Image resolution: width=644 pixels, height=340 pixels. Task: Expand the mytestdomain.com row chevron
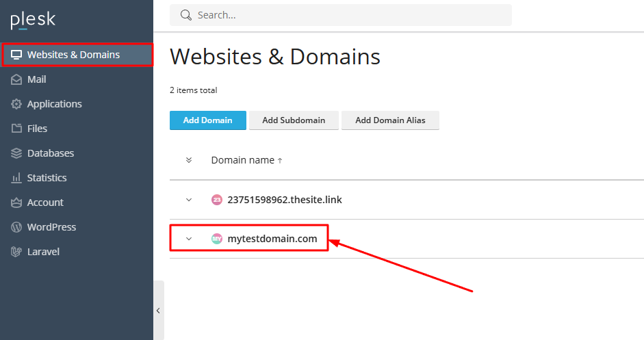tap(189, 239)
